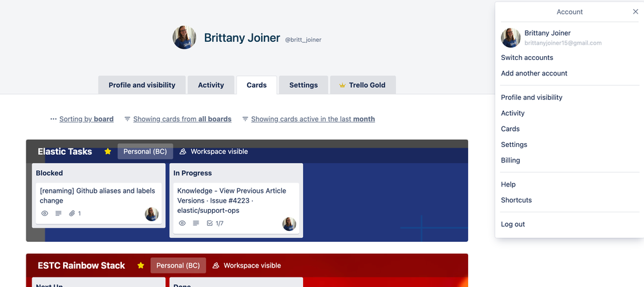The height and width of the screenshot is (287, 644).
Task: Click Brittany Joiner name in Account menu
Action: tap(547, 33)
